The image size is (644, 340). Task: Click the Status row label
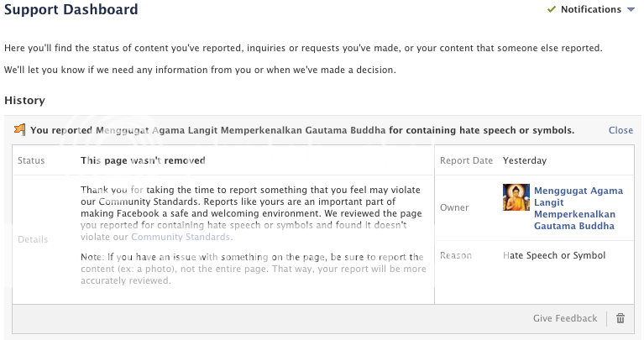click(31, 160)
